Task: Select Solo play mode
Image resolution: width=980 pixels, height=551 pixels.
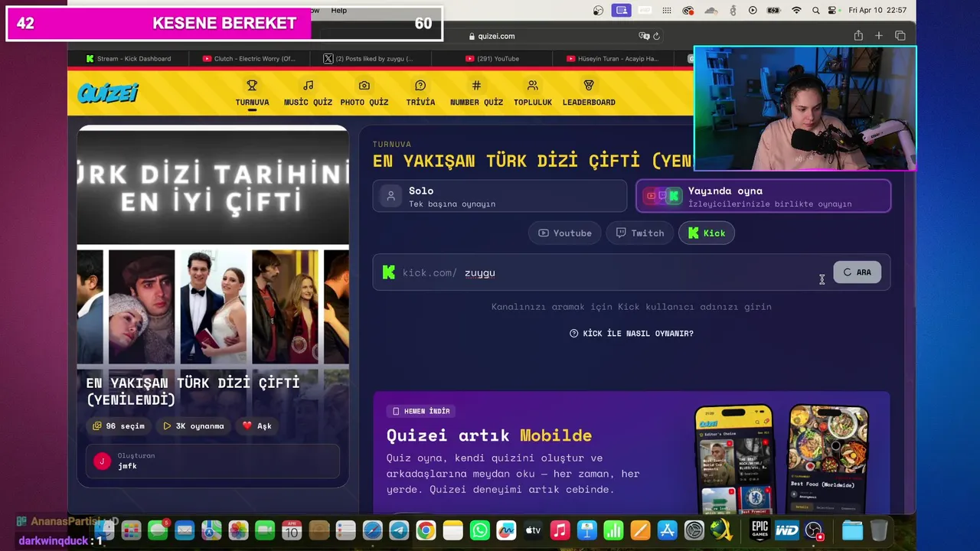Action: coord(500,196)
